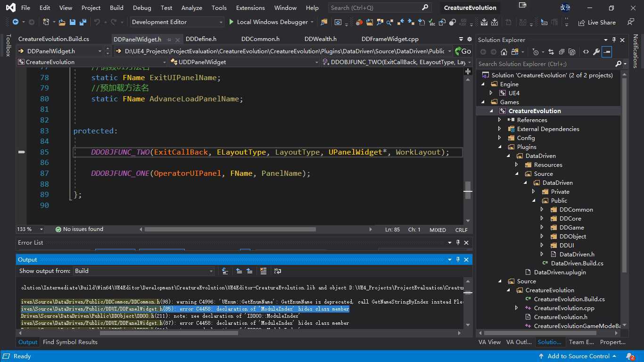Click the Save All icon
The width and height of the screenshot is (644, 362).
pyautogui.click(x=83, y=22)
